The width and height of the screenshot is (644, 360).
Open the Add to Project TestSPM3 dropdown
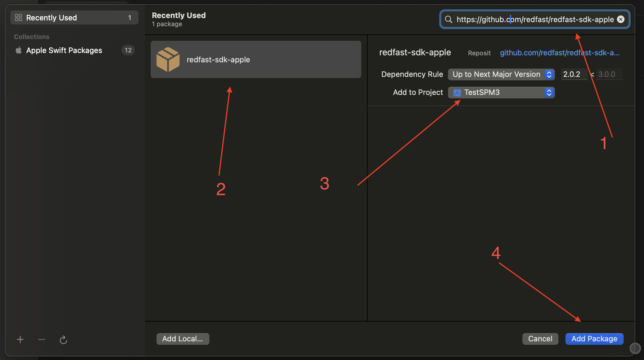[501, 93]
